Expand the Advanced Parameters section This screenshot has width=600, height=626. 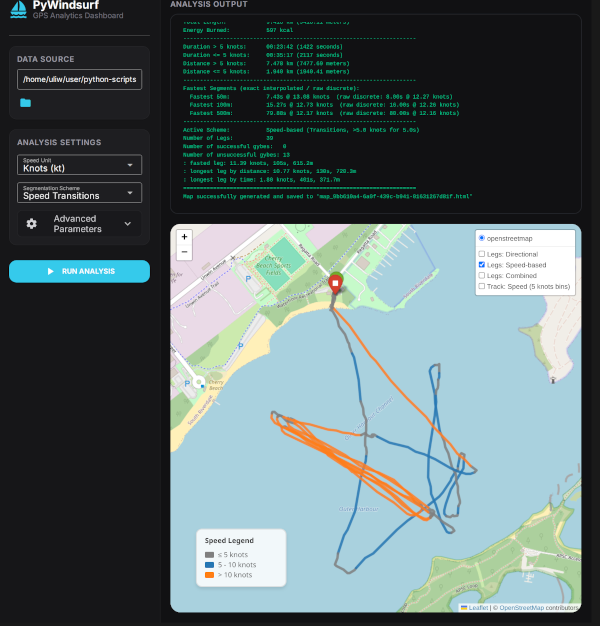(x=79, y=224)
